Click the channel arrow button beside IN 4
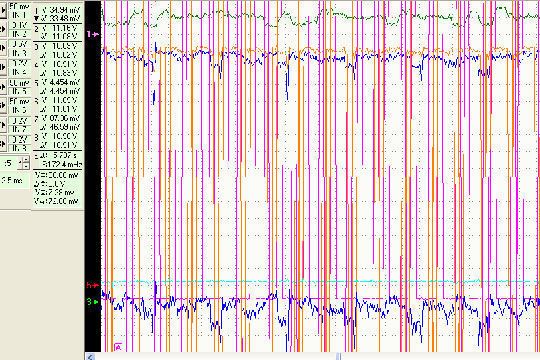The height and width of the screenshot is (360, 540). coord(3,67)
